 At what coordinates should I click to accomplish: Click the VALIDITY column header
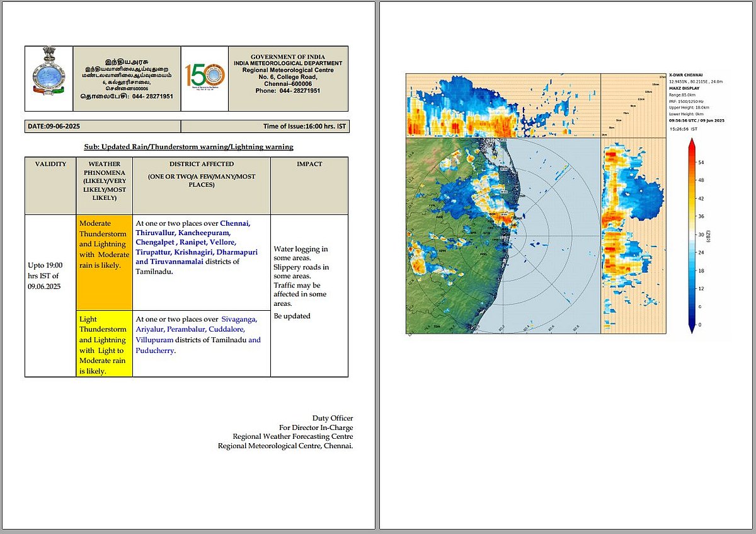point(50,164)
